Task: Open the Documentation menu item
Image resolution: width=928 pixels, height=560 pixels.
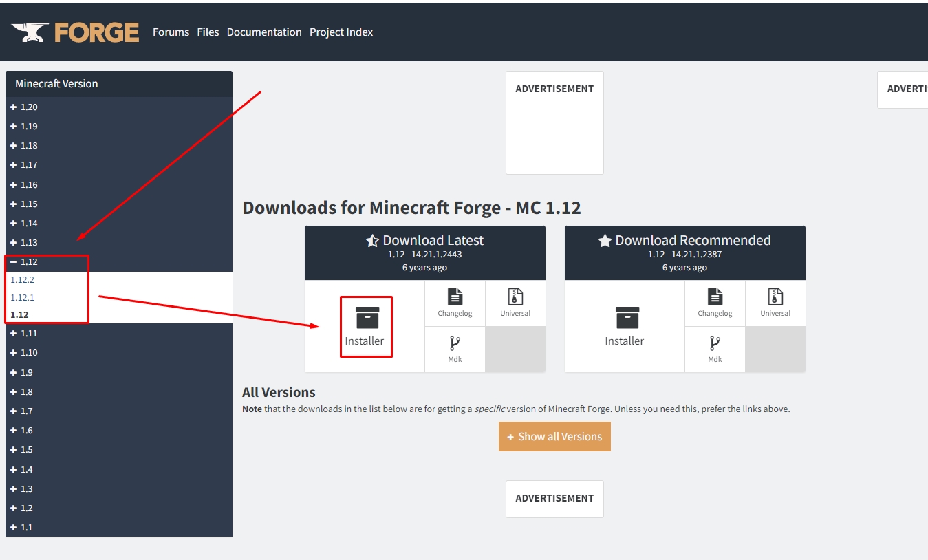Action: (x=264, y=32)
